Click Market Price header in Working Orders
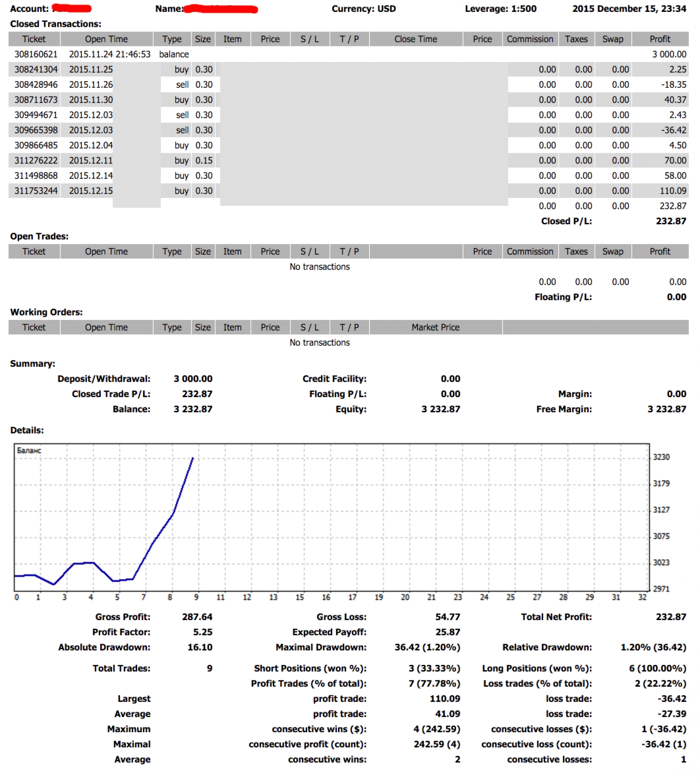The width and height of the screenshot is (700, 783). (435, 327)
